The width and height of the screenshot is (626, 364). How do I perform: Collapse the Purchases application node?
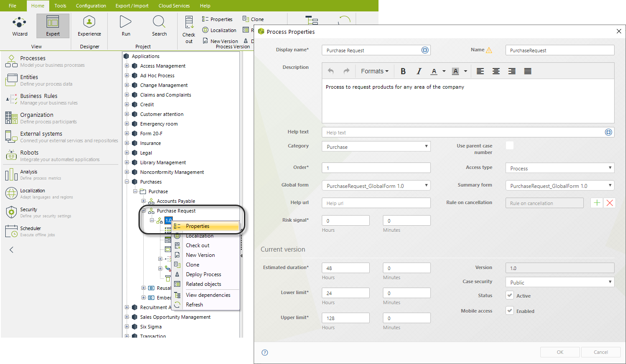click(x=127, y=182)
